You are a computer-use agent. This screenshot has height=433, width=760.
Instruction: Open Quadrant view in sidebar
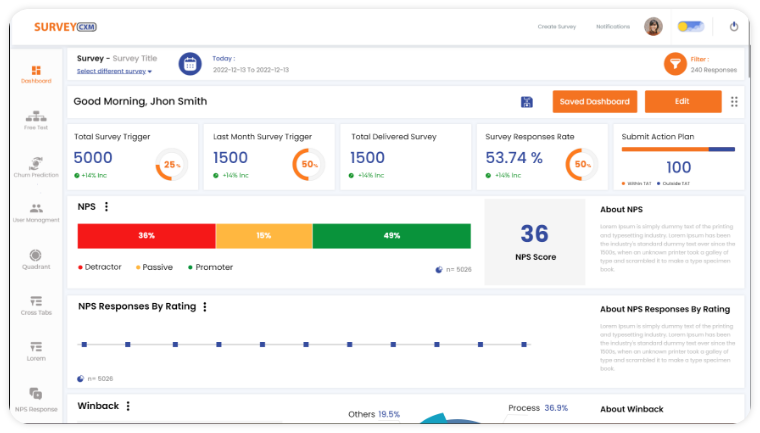click(x=36, y=259)
